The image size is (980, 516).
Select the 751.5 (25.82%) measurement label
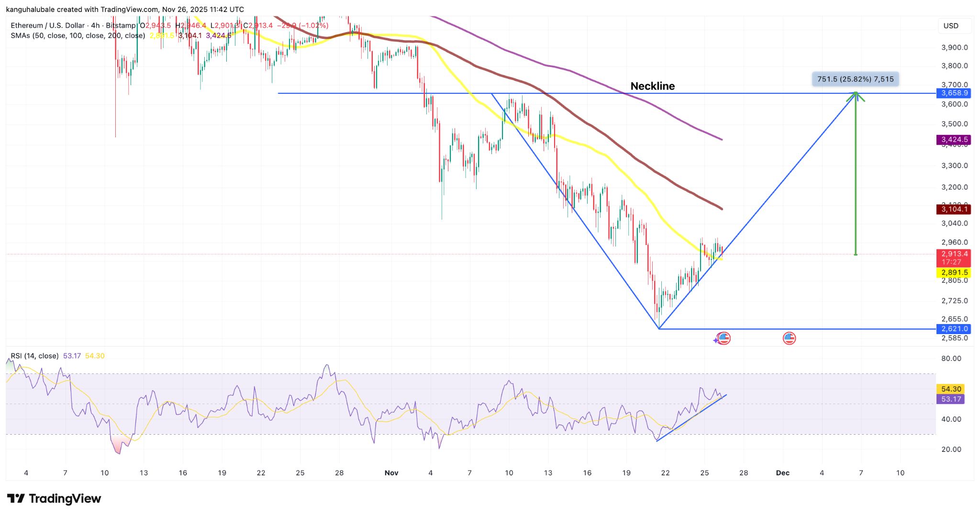[855, 79]
